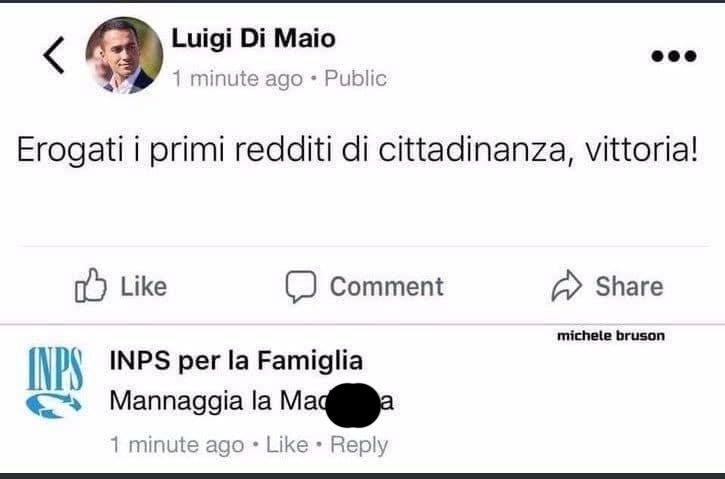Click the post text about redditi di cittadinanza
This screenshot has width=725, height=479.
click(356, 152)
